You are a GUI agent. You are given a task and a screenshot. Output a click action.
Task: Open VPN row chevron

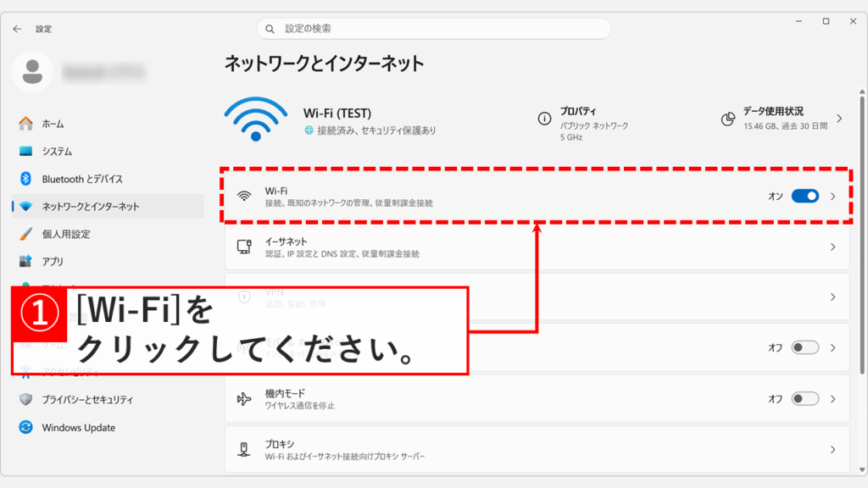(x=833, y=297)
